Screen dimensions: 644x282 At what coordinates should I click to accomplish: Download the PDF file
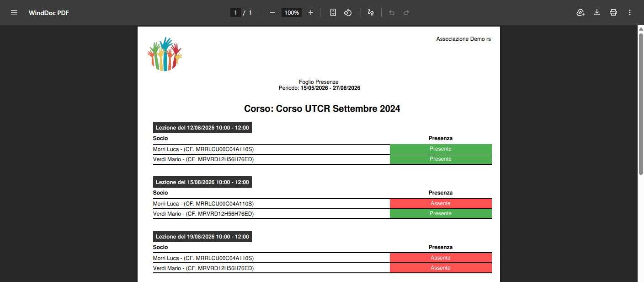[x=597, y=12]
